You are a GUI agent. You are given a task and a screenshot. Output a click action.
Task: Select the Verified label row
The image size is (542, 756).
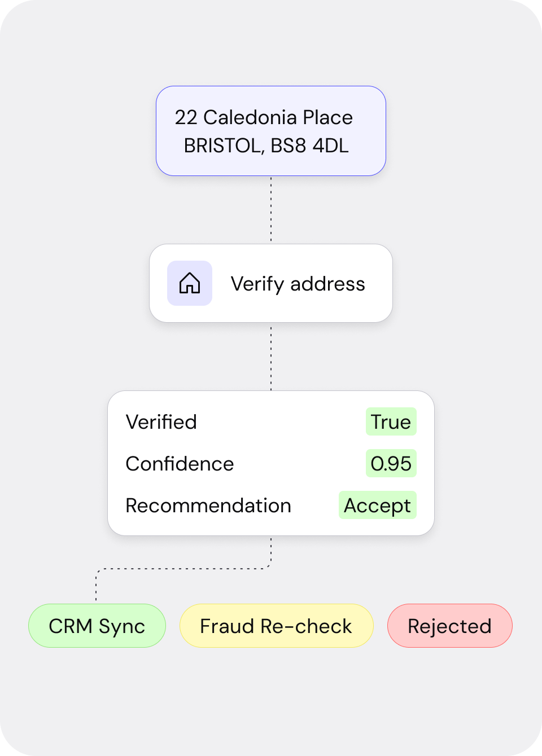point(271,421)
